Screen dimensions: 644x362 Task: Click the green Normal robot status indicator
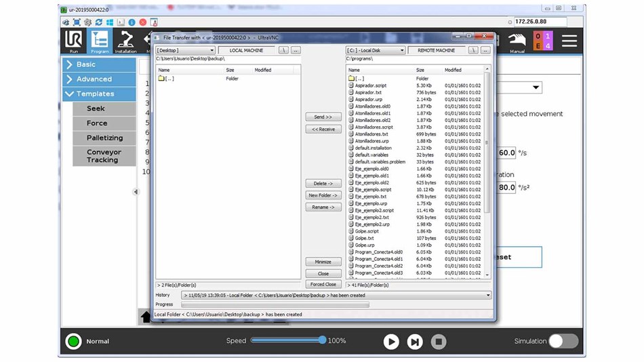[73, 341]
